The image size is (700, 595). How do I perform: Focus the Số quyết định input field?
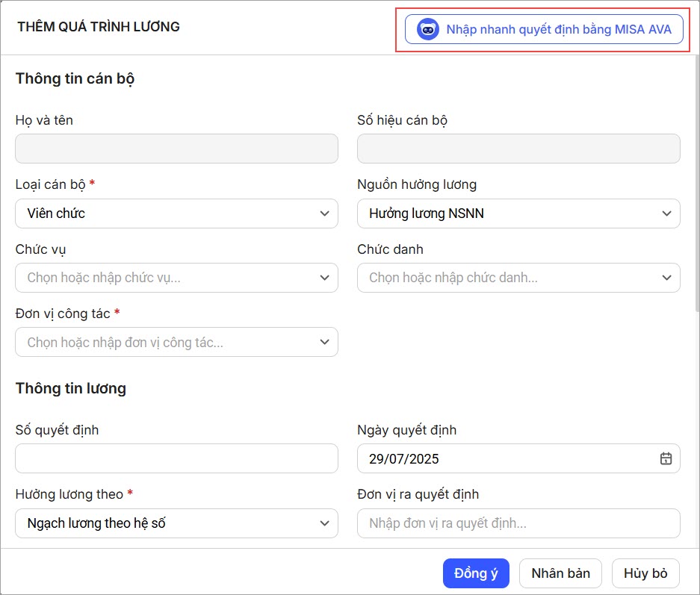coord(176,458)
